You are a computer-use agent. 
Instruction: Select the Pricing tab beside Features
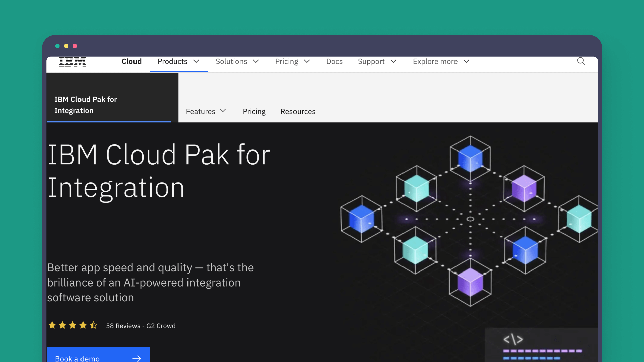pos(254,111)
